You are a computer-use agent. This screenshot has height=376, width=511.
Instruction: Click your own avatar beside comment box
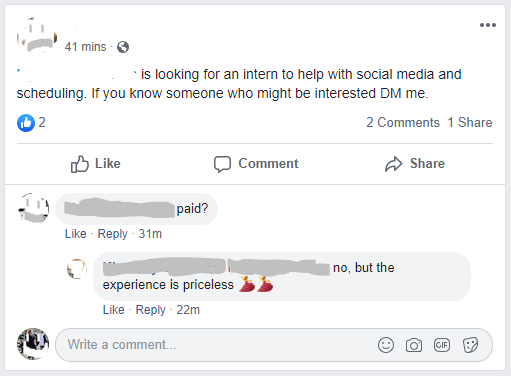coord(33,344)
